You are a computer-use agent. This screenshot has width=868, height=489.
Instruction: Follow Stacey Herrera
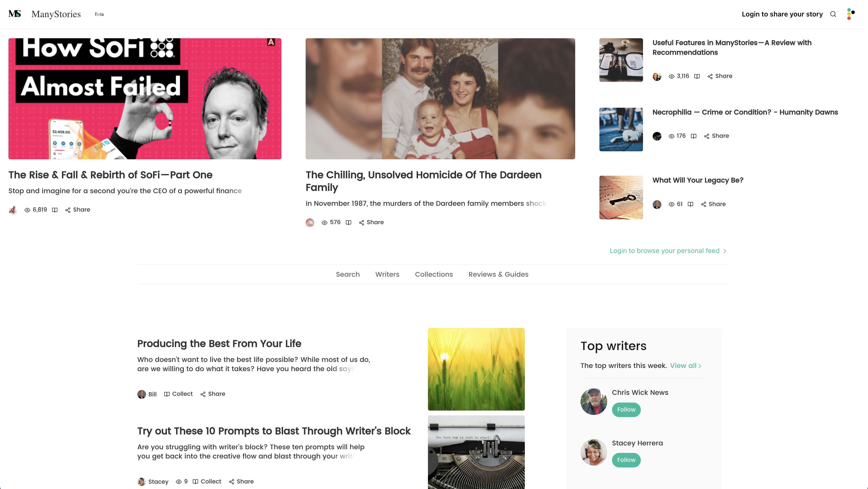pos(626,460)
